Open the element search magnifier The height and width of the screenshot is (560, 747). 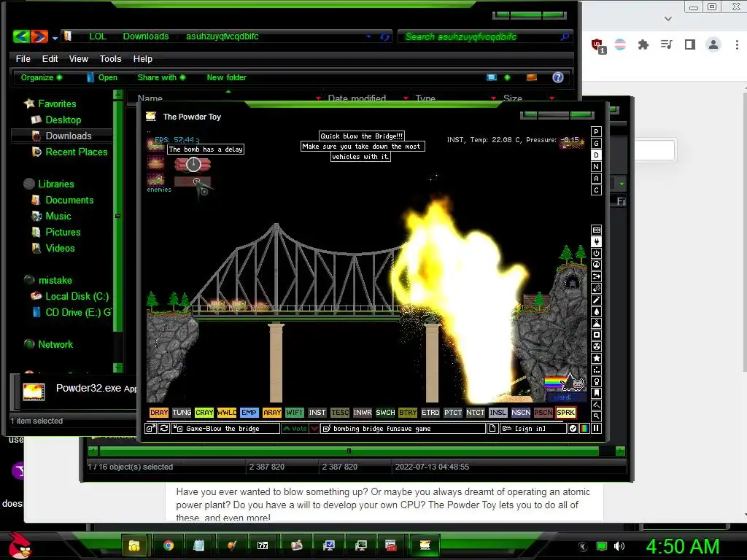pyautogui.click(x=596, y=416)
